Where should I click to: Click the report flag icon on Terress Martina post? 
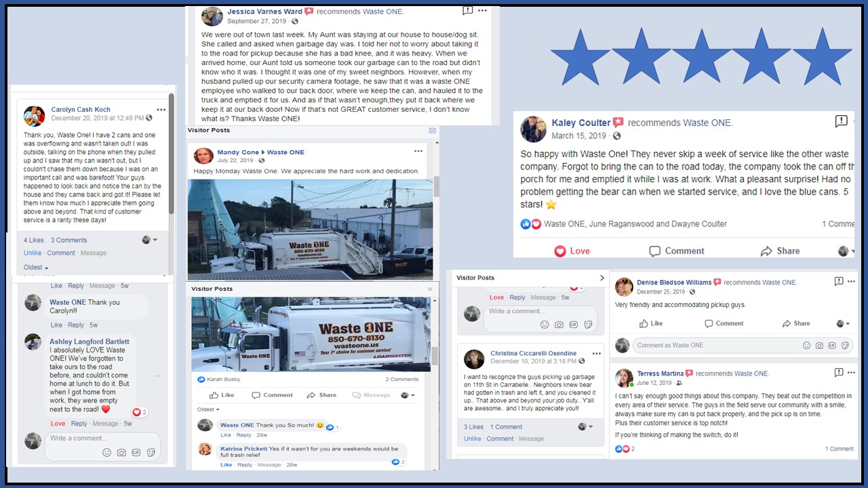(839, 373)
